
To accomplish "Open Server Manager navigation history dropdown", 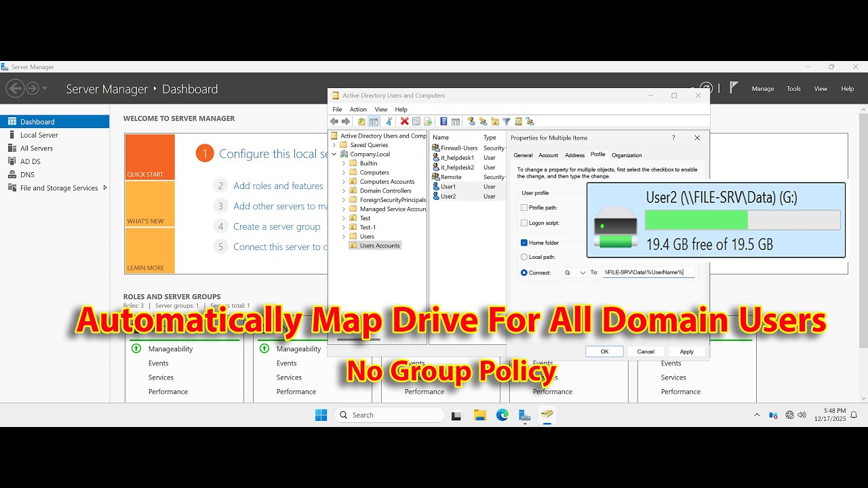I will pyautogui.click(x=45, y=88).
